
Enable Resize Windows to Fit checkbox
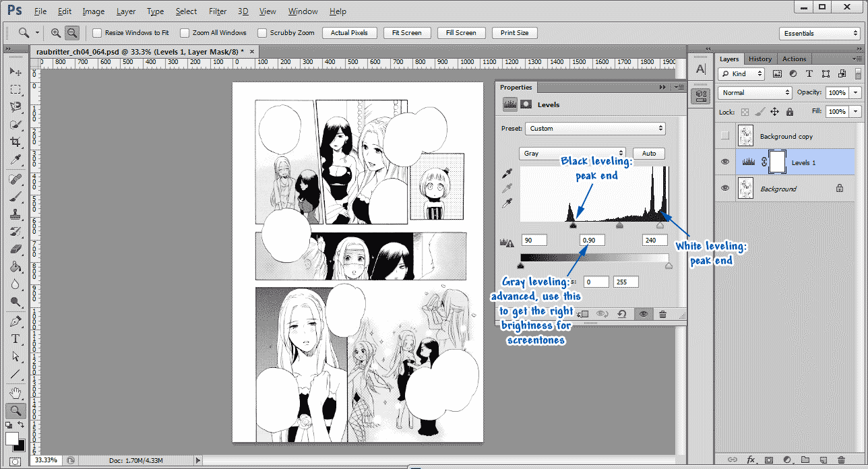pos(97,32)
